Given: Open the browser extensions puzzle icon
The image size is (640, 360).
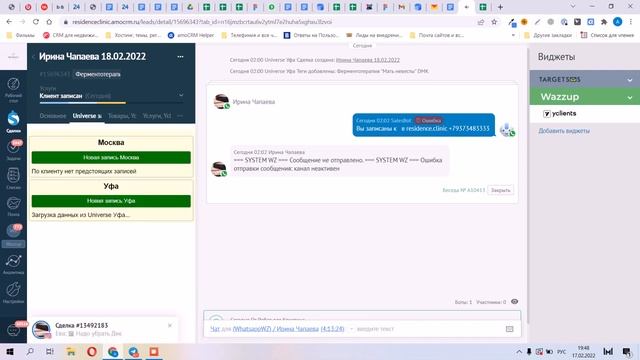Looking at the screenshot, I should (604, 22).
